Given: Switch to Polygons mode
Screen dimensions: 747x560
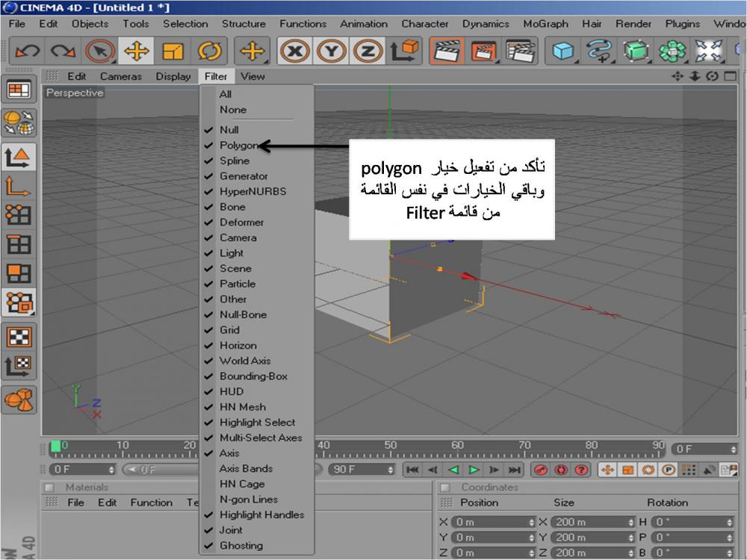Looking at the screenshot, I should pyautogui.click(x=19, y=273).
